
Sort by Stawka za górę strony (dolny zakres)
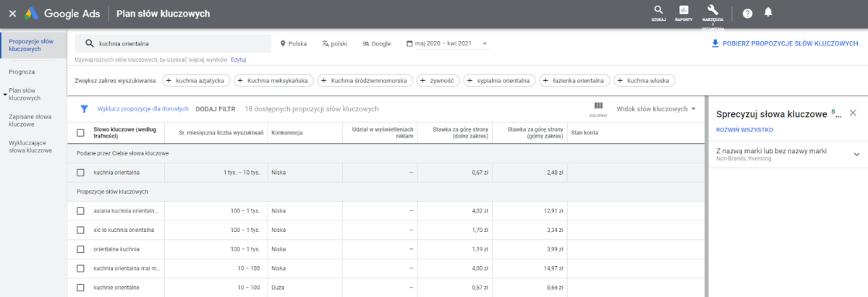pos(459,133)
